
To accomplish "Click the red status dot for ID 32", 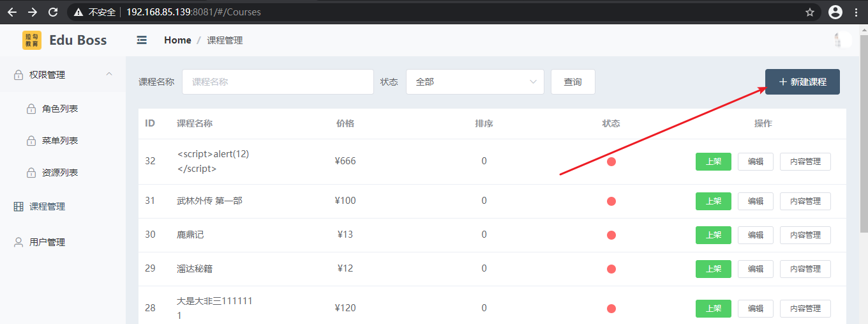I will click(x=611, y=162).
